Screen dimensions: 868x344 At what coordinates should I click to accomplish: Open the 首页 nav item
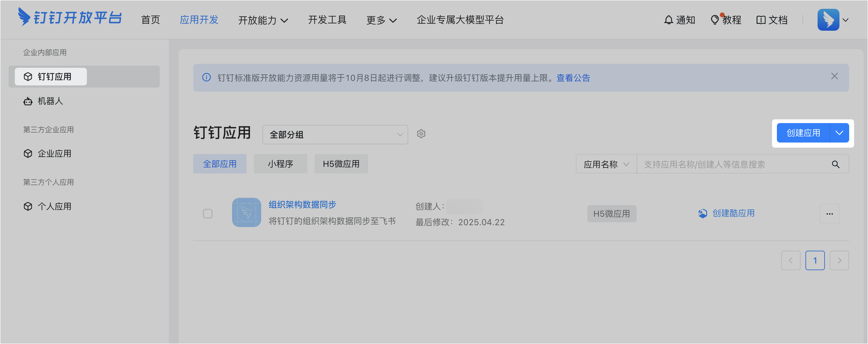(x=150, y=20)
